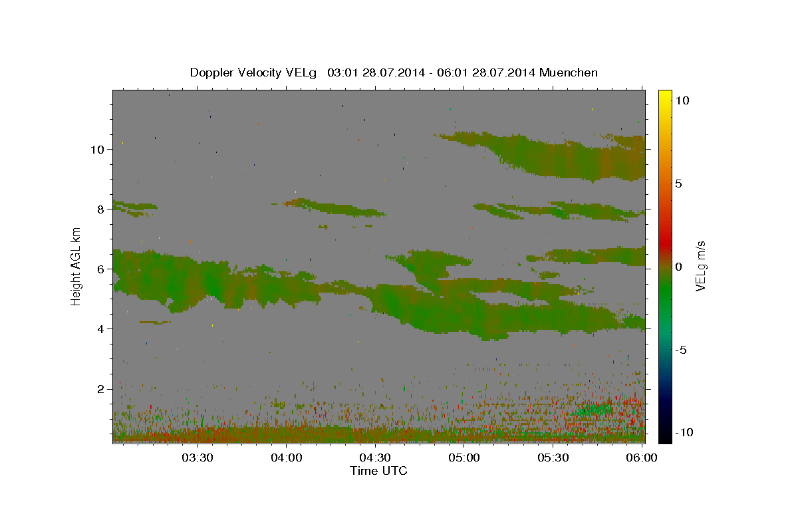Screen dimensions: 798x532
Task: Click the colorbar value 0
Action: pos(679,267)
